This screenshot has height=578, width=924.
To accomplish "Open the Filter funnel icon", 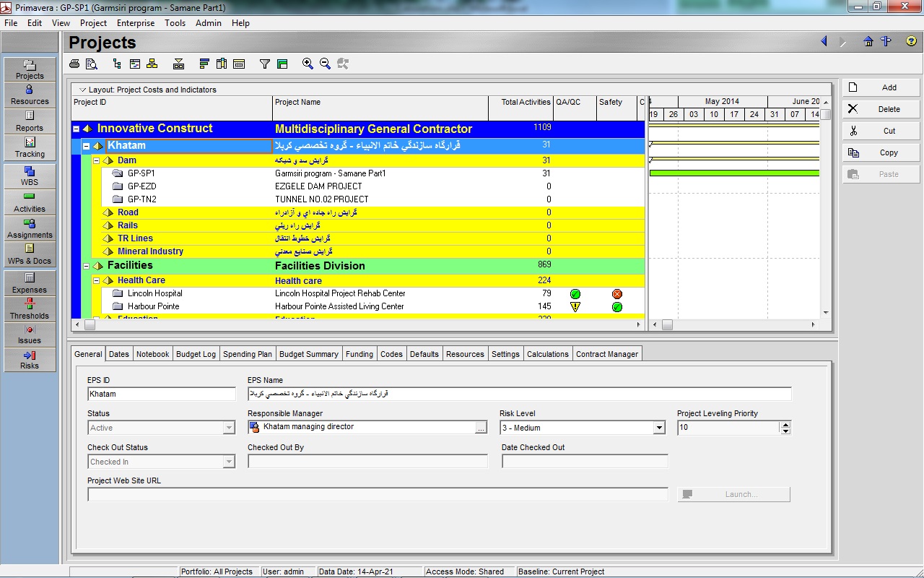I will coord(265,64).
